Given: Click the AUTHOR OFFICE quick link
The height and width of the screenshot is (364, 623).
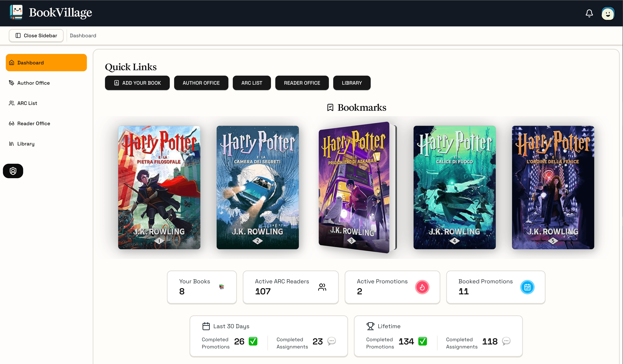Looking at the screenshot, I should 201,83.
